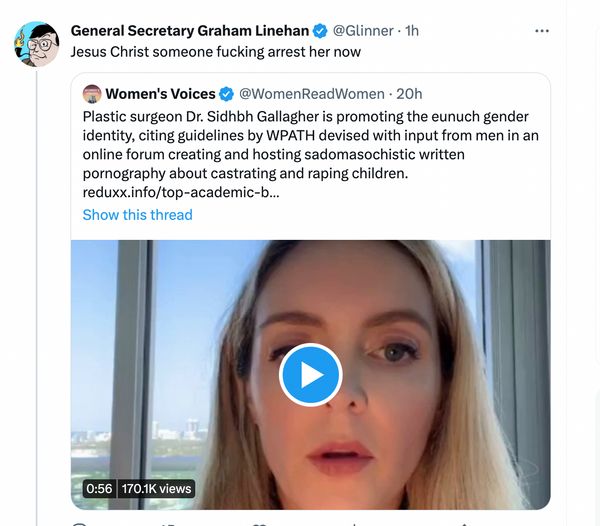The height and width of the screenshot is (526, 600).
Task: Click the vertical thread line below avatar
Action: 37,298
